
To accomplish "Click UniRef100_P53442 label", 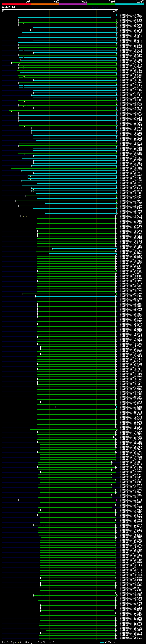I will coord(131,626).
